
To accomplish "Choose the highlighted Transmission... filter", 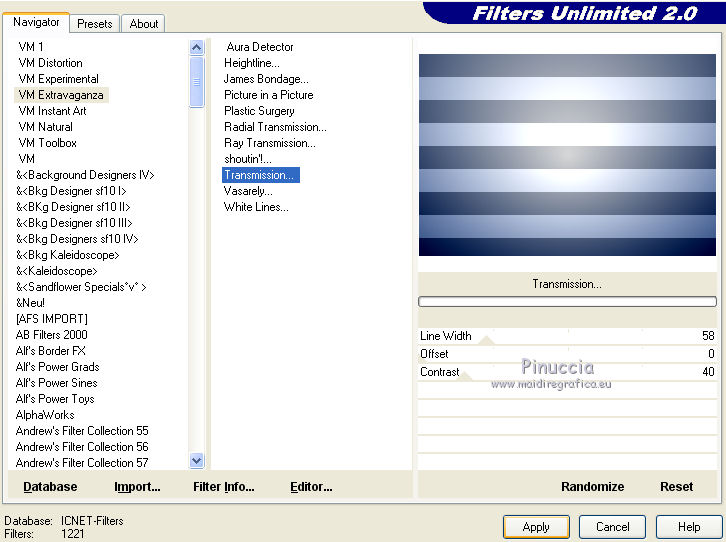I will tap(261, 175).
